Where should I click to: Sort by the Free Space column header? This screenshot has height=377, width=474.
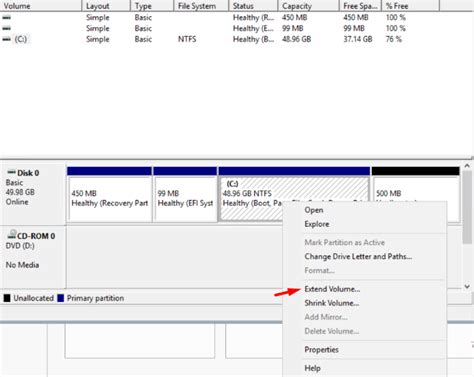tap(360, 6)
